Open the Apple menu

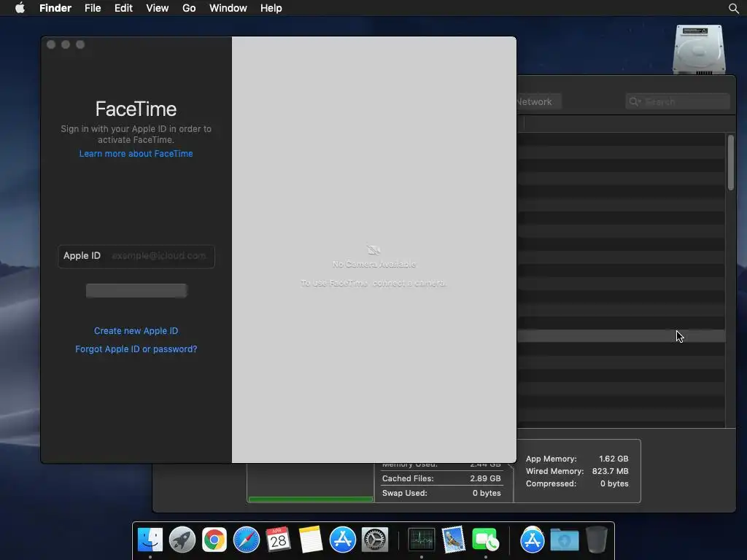(x=20, y=8)
